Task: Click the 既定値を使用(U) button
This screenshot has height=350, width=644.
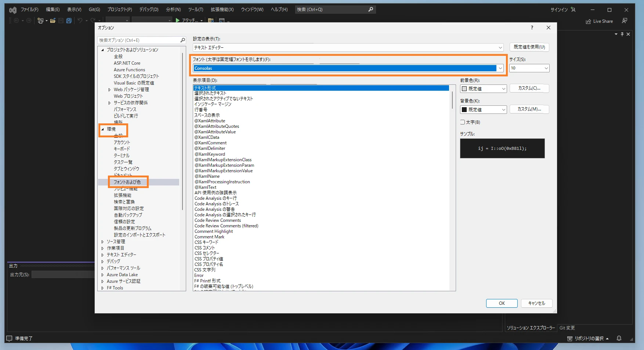Action: [529, 47]
